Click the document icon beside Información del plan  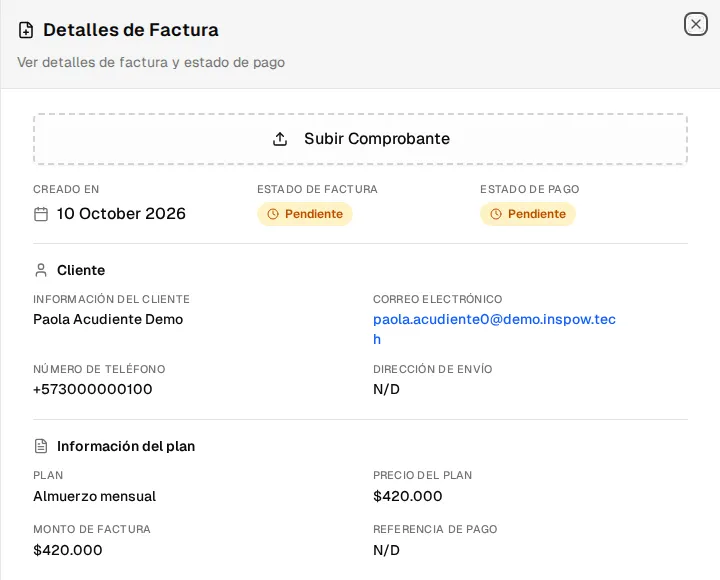[x=41, y=446]
